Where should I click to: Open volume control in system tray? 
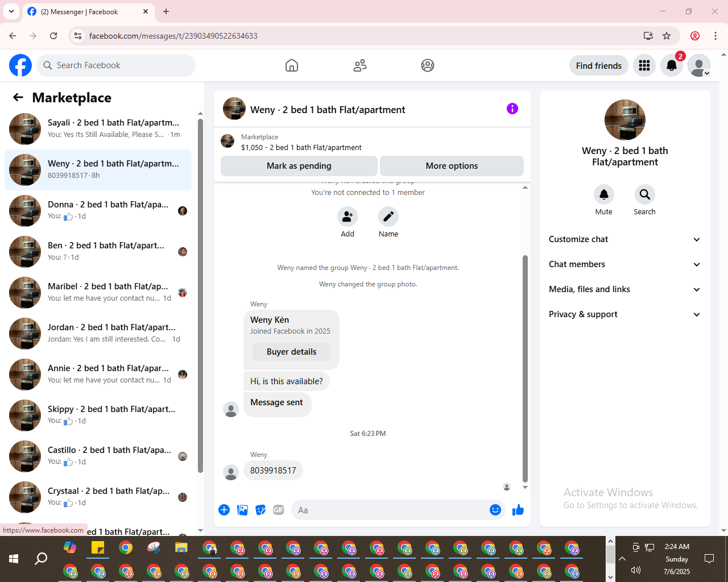(x=636, y=570)
